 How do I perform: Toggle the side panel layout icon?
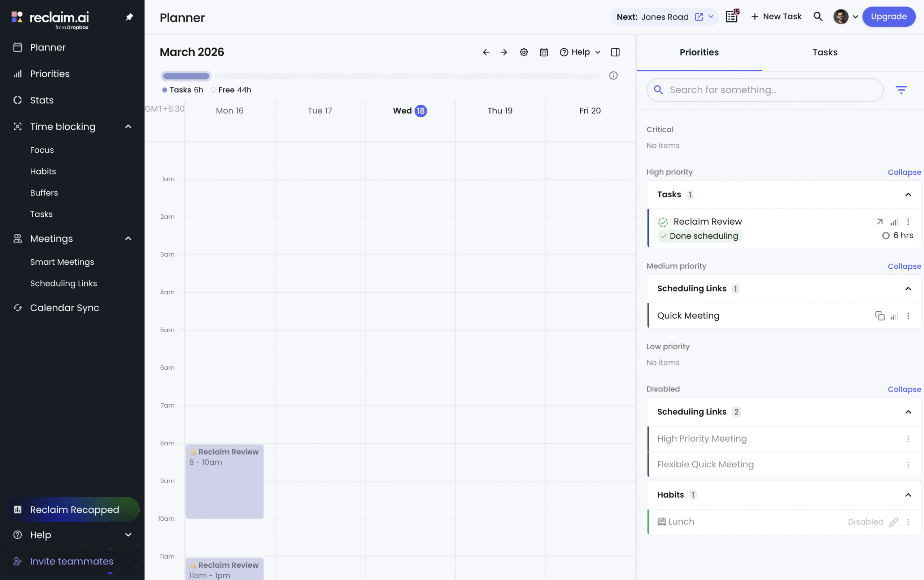615,52
